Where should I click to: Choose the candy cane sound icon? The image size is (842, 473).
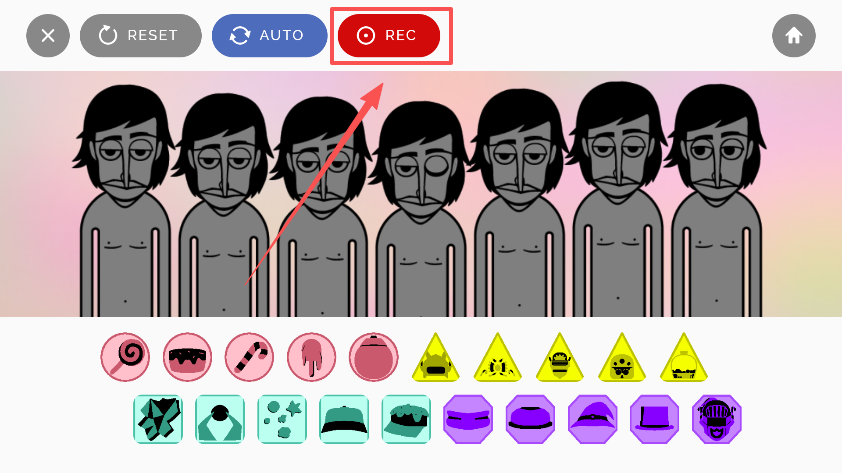coord(249,357)
